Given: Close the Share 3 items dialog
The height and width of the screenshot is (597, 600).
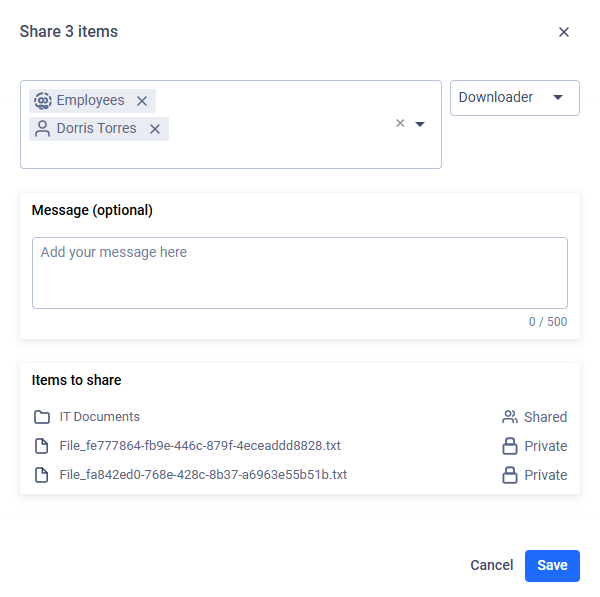Looking at the screenshot, I should pyautogui.click(x=564, y=32).
